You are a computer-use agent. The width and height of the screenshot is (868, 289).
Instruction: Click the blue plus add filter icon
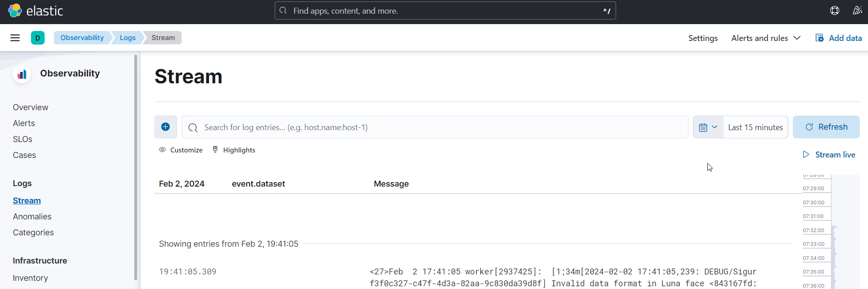tap(166, 127)
